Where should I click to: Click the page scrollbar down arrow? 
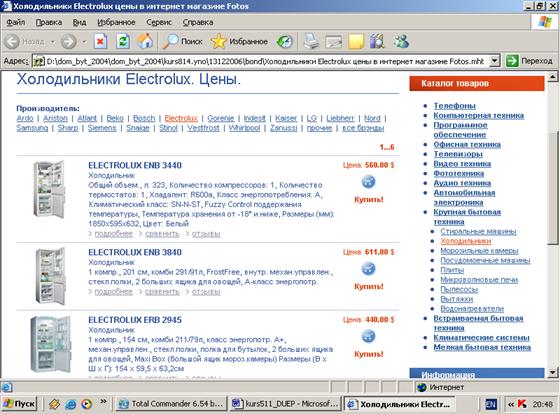552,373
